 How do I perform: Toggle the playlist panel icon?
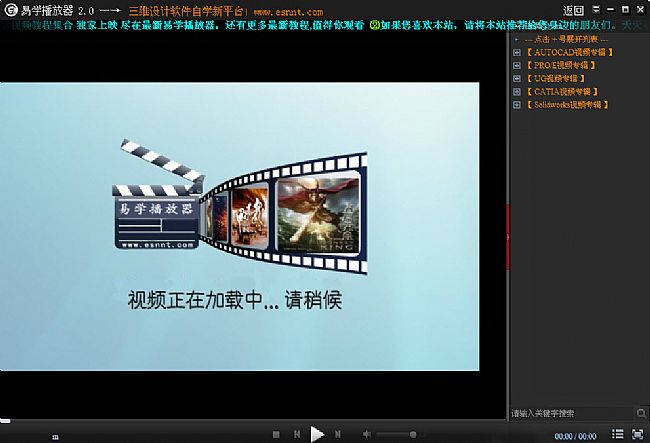(x=618, y=434)
